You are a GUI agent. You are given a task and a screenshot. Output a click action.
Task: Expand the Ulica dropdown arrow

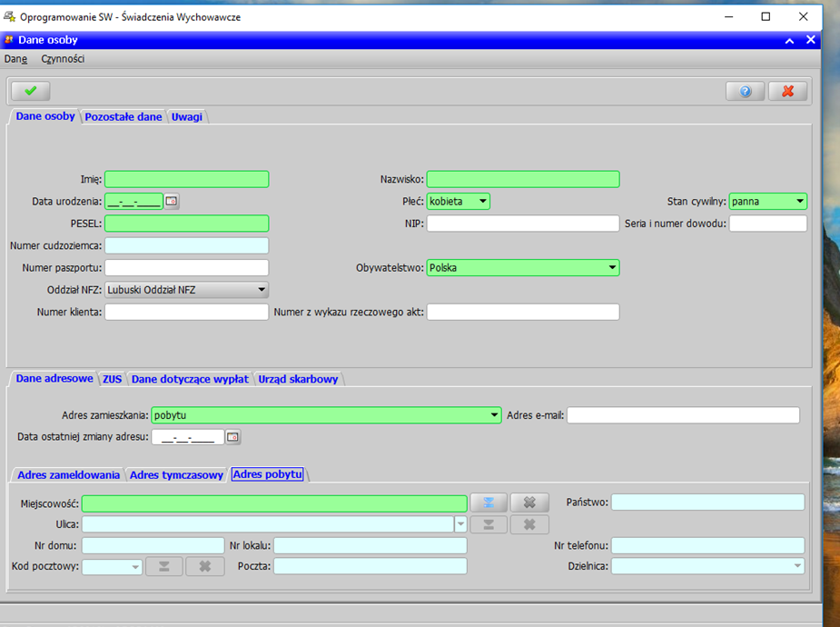coord(460,524)
